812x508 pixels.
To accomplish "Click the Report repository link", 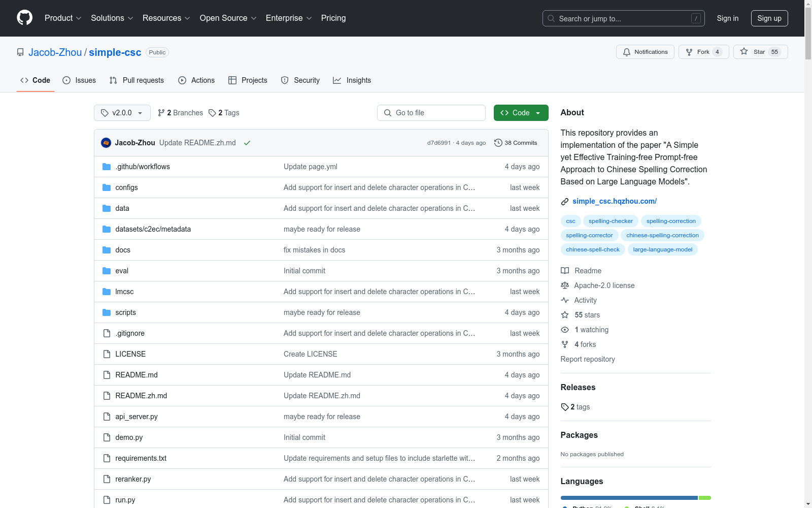I will pos(588,359).
